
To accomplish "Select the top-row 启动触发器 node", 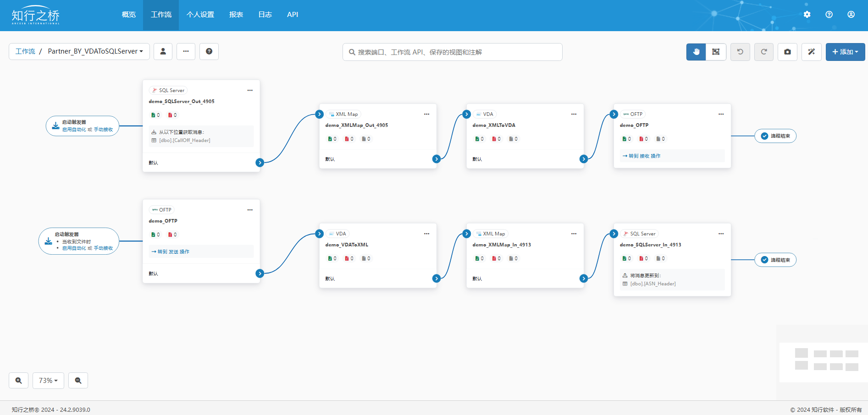I will pyautogui.click(x=83, y=126).
